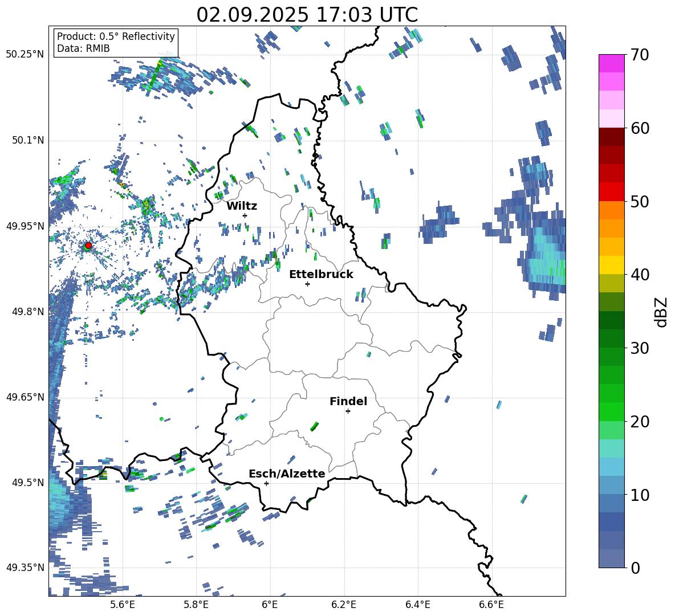The image size is (675, 616).
Task: Click the green echo southwest of Findel
Action: [314, 426]
